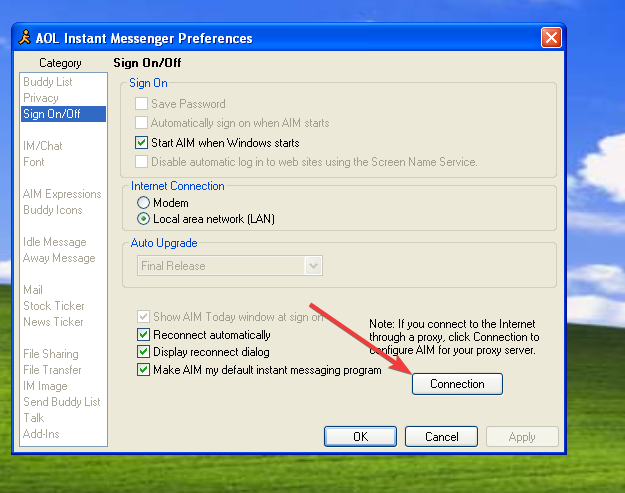Select the Mail category
The width and height of the screenshot is (625, 493).
(x=33, y=290)
